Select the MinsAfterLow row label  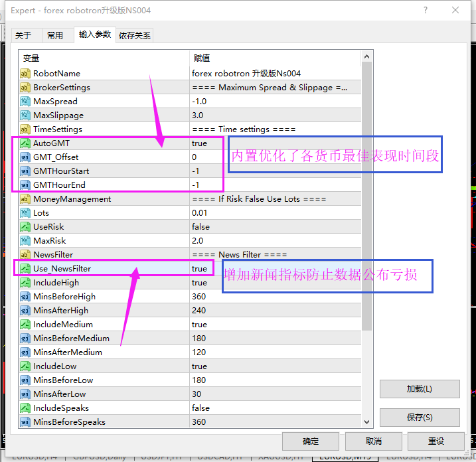click(60, 394)
